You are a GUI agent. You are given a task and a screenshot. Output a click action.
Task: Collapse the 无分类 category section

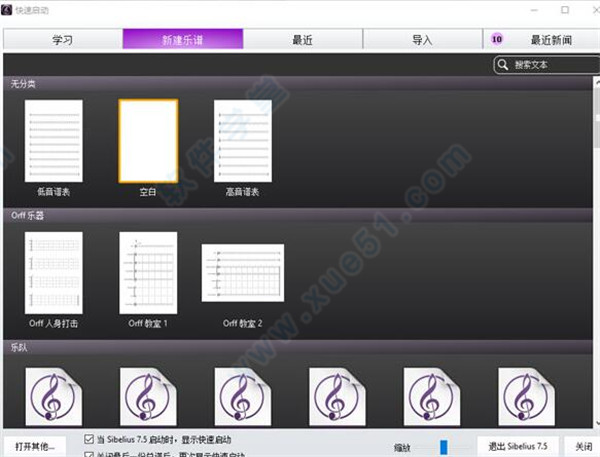(x=21, y=83)
